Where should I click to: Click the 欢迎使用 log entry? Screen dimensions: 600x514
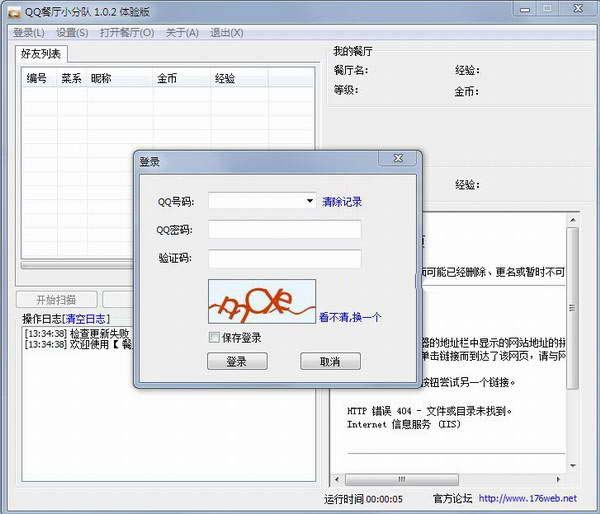coord(78,344)
